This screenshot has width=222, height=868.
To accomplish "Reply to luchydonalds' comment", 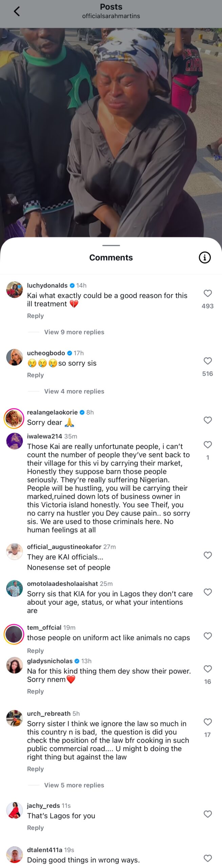I will (35, 316).
